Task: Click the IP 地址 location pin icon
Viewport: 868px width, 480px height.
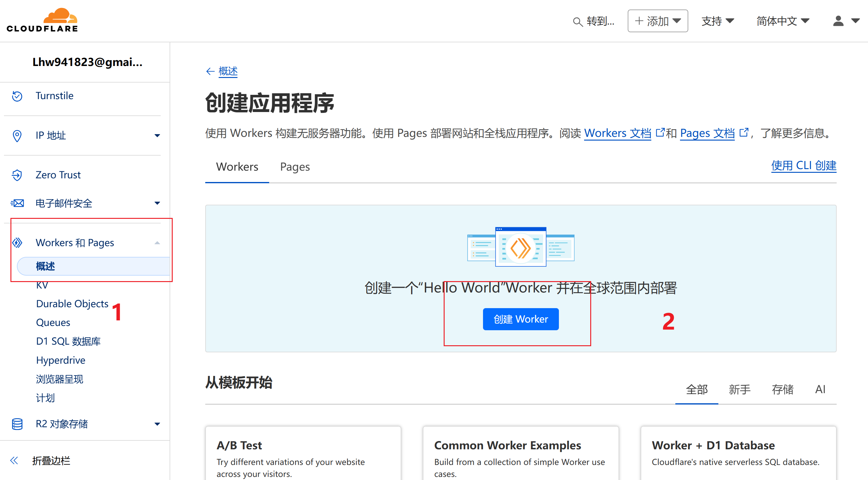Action: [x=17, y=135]
